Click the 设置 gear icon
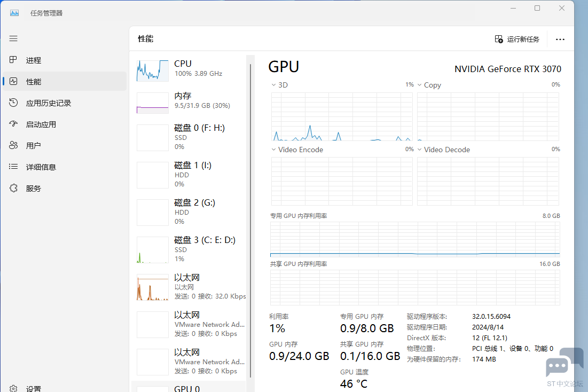The image size is (588, 392). tap(13, 389)
